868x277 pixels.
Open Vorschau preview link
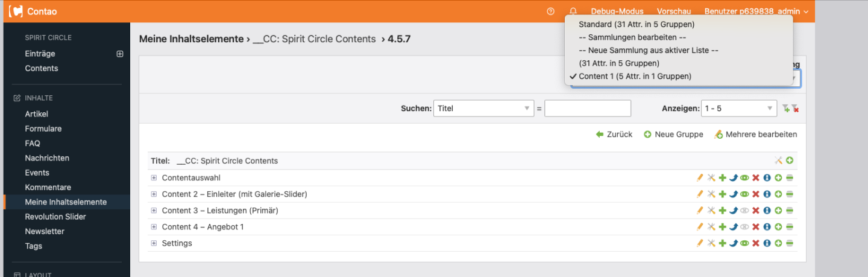(x=674, y=11)
